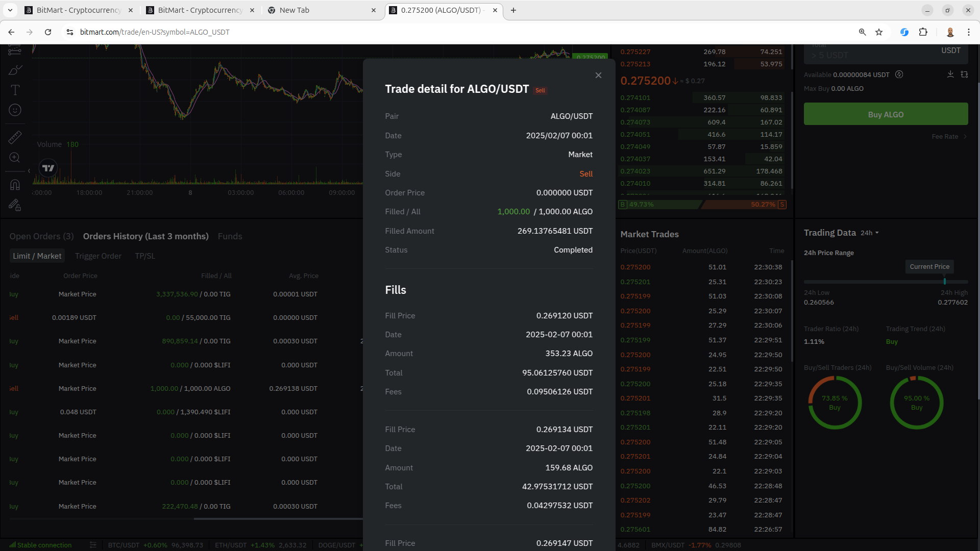The image size is (980, 551).
Task: Click the blue extension icon in toolbar
Action: click(x=904, y=32)
